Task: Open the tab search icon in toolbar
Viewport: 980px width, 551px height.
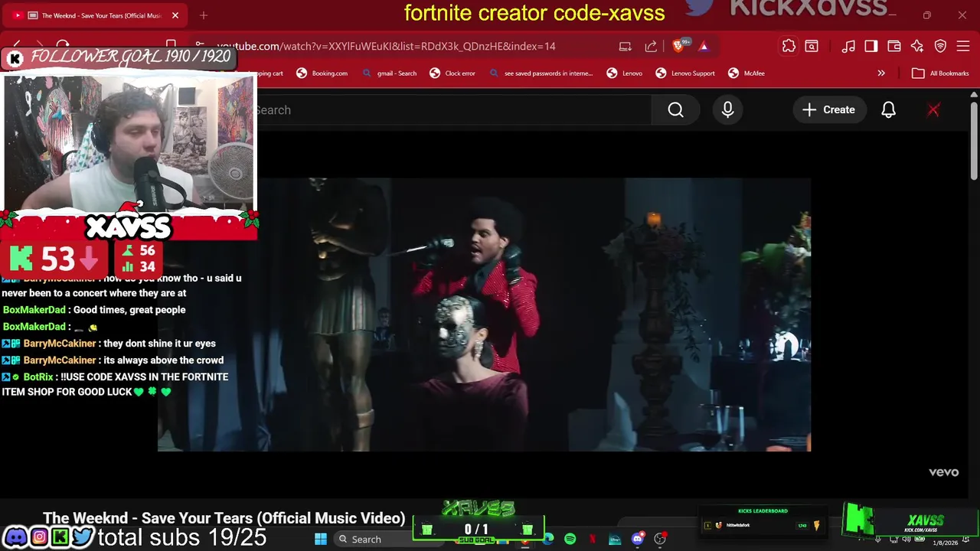Action: point(812,46)
